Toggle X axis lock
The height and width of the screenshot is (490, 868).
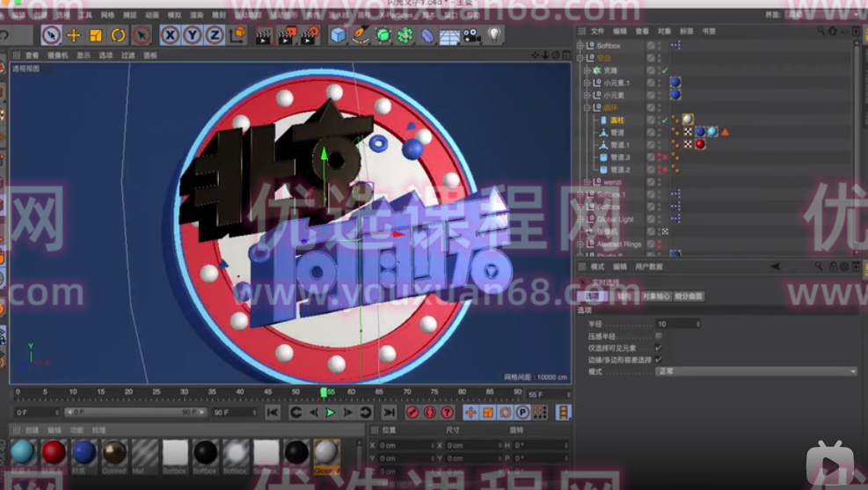click(169, 35)
